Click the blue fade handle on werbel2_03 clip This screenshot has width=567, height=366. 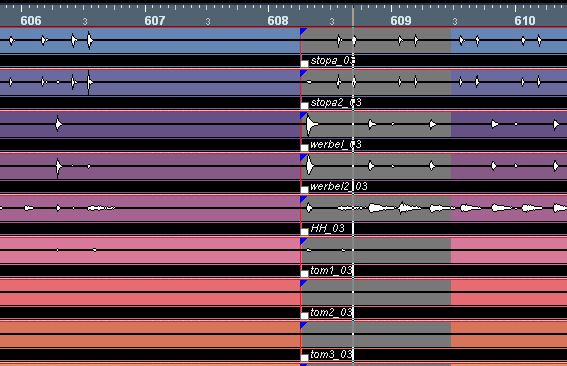coord(303,157)
